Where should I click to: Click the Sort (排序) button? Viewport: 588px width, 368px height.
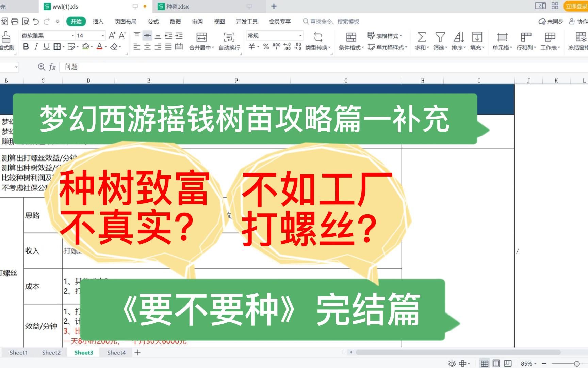click(x=459, y=41)
